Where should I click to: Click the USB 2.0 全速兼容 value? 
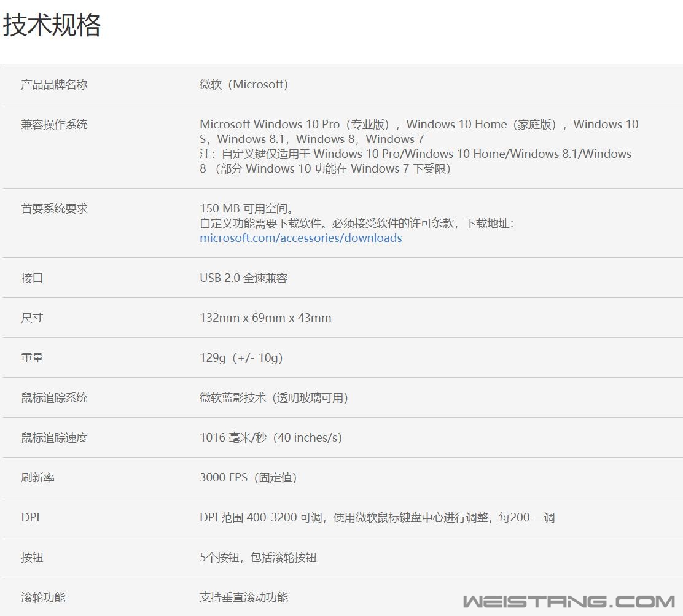(x=243, y=278)
